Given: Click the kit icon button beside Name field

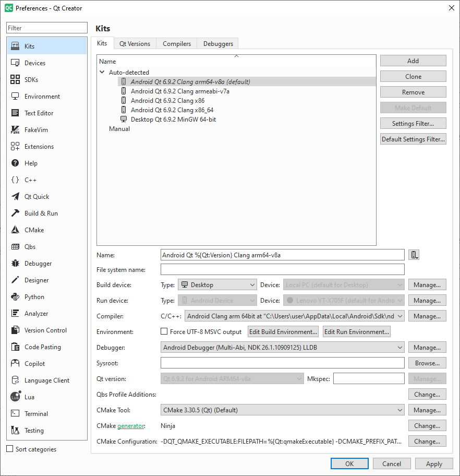Looking at the screenshot, I should (414, 255).
